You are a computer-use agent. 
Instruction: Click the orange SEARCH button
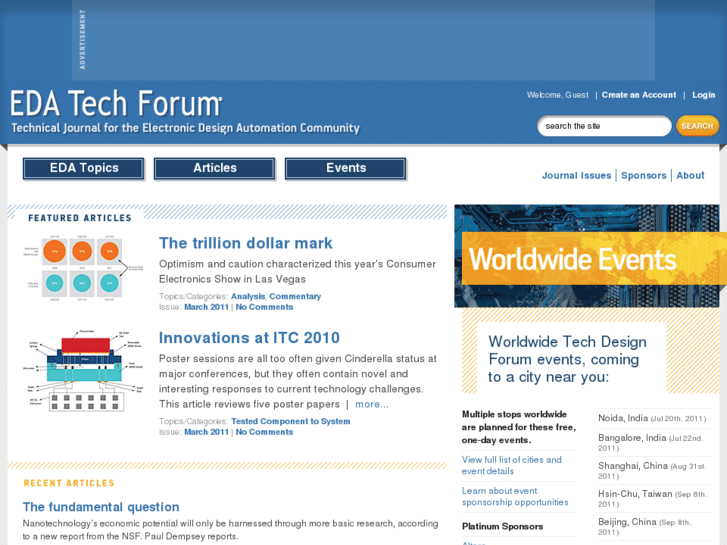[x=697, y=126]
